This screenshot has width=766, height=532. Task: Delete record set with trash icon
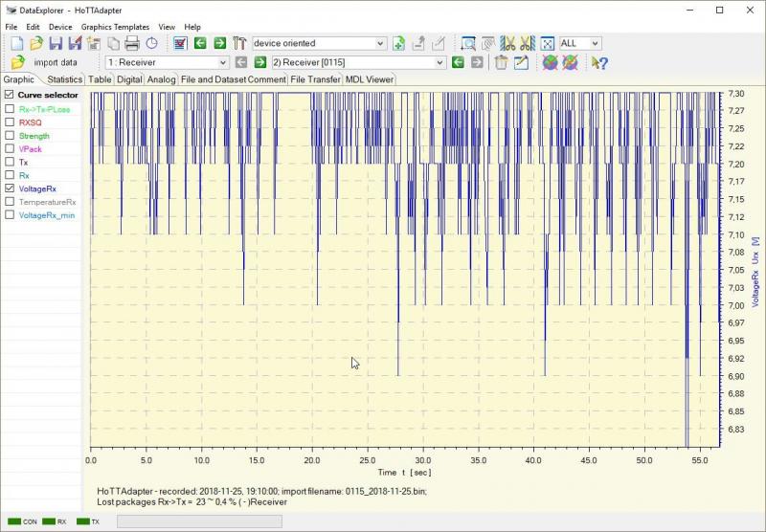click(x=501, y=62)
